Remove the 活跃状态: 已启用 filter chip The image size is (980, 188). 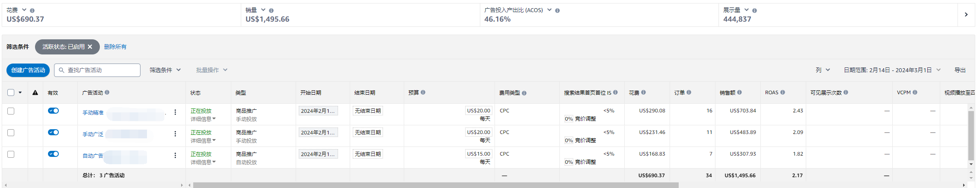(90, 47)
